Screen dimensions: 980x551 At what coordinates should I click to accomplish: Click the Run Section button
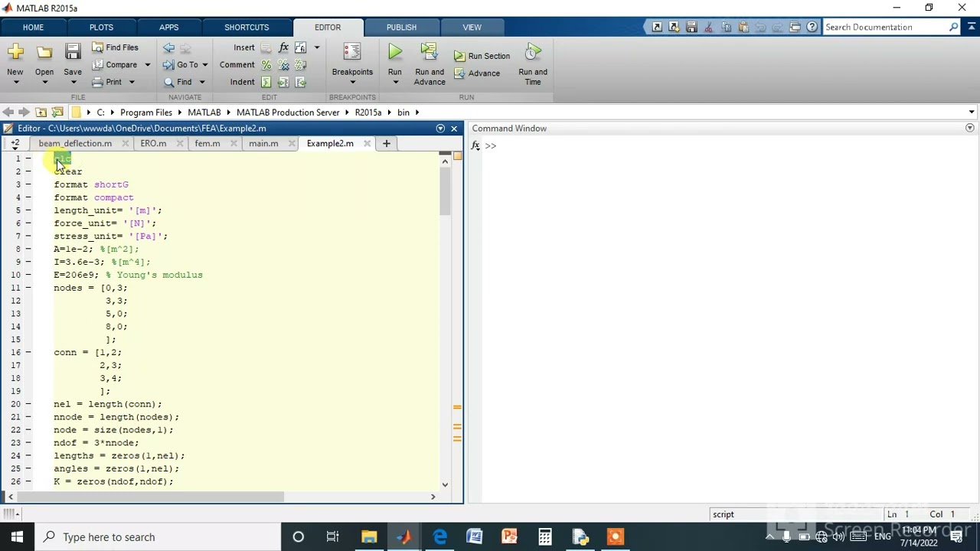[x=482, y=56]
